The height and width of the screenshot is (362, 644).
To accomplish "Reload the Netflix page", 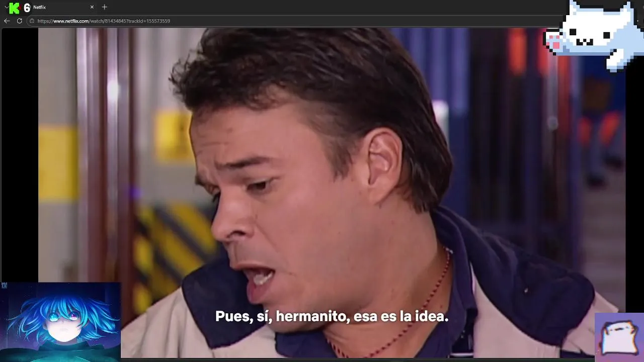I will click(x=20, y=21).
